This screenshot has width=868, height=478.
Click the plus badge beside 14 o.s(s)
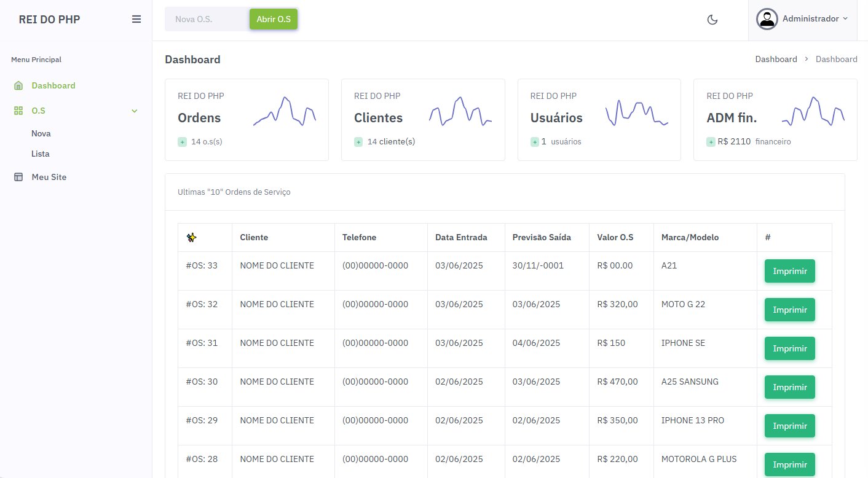pyautogui.click(x=182, y=142)
